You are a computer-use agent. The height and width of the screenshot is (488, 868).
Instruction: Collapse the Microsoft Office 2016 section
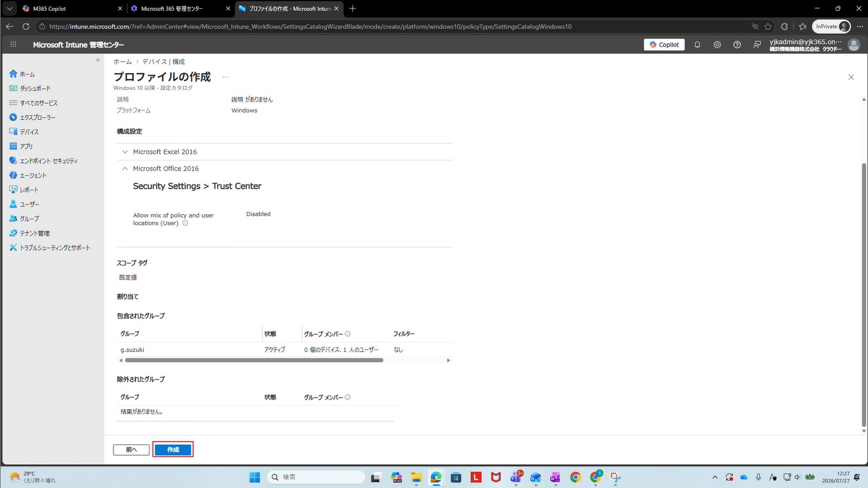click(x=125, y=169)
